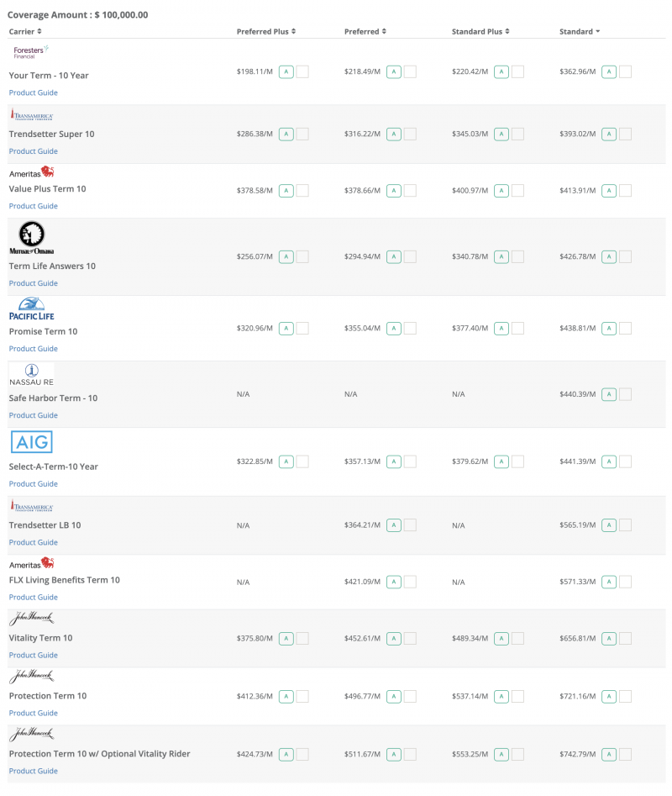Viewport: 672px width, 796px height.
Task: Click the AIG logo
Action: click(31, 442)
